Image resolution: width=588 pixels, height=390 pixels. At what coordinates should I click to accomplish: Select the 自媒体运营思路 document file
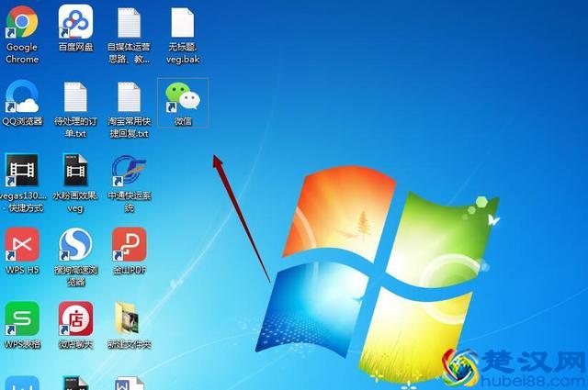tap(129, 23)
